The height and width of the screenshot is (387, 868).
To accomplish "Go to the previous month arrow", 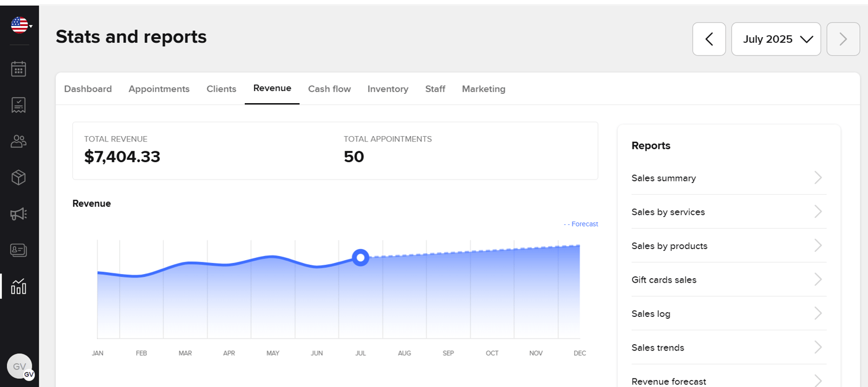I will 709,39.
